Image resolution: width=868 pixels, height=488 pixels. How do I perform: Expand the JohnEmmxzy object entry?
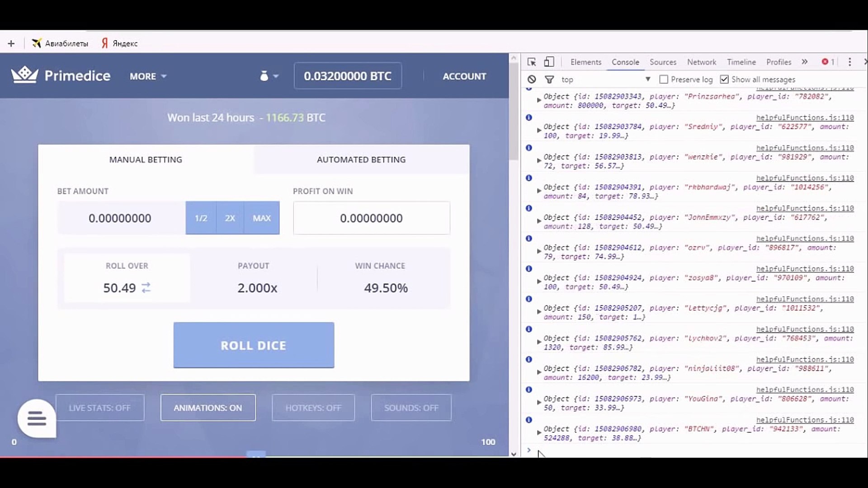click(x=539, y=221)
